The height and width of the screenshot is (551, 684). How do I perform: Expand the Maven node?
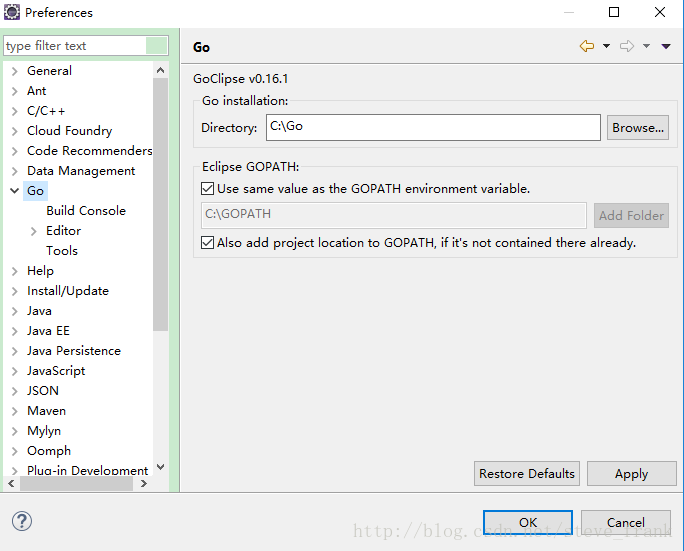[x=14, y=411]
